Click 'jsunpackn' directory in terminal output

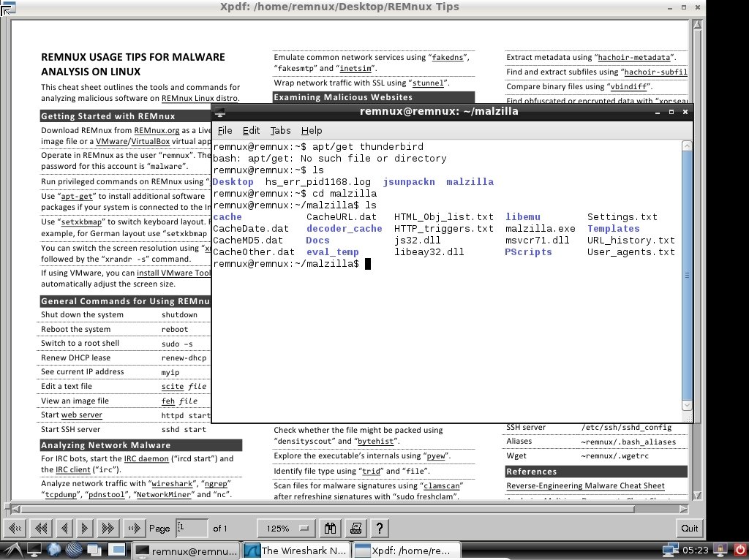pyautogui.click(x=409, y=182)
